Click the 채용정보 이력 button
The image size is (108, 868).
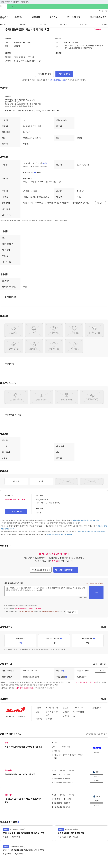pyautogui.click(x=97, y=708)
